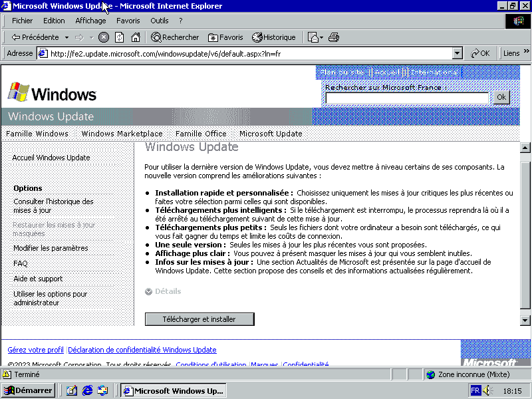The width and height of the screenshot is (532, 399).
Task: Go to the home page icon
Action: click(x=136, y=37)
